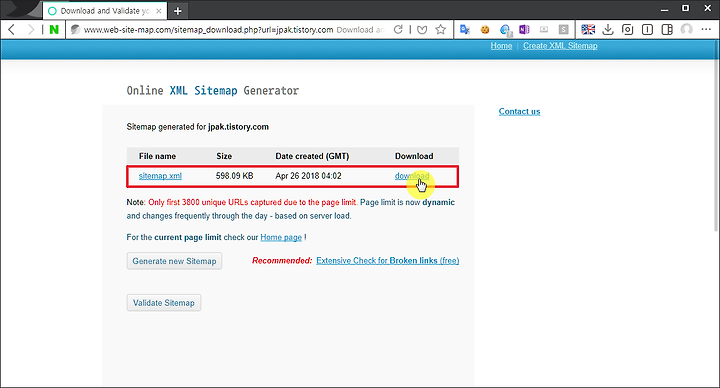Open the sitemap.xml file link
The width and height of the screenshot is (720, 388).
[x=160, y=176]
